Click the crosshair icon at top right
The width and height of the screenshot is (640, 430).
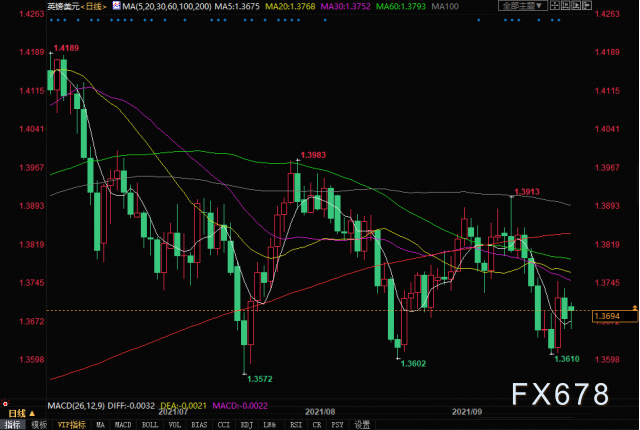(x=555, y=6)
